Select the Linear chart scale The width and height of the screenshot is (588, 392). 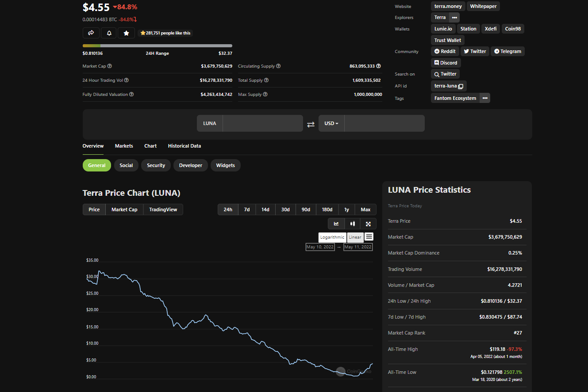tap(355, 237)
